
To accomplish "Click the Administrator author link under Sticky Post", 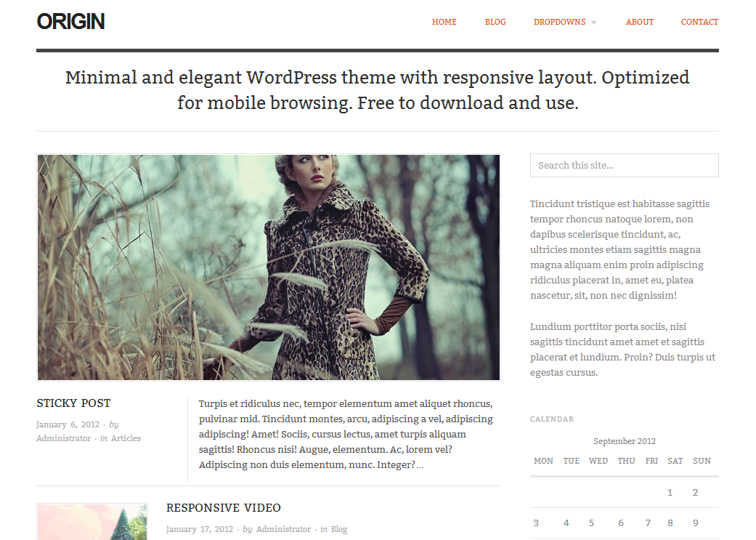I will 64,438.
